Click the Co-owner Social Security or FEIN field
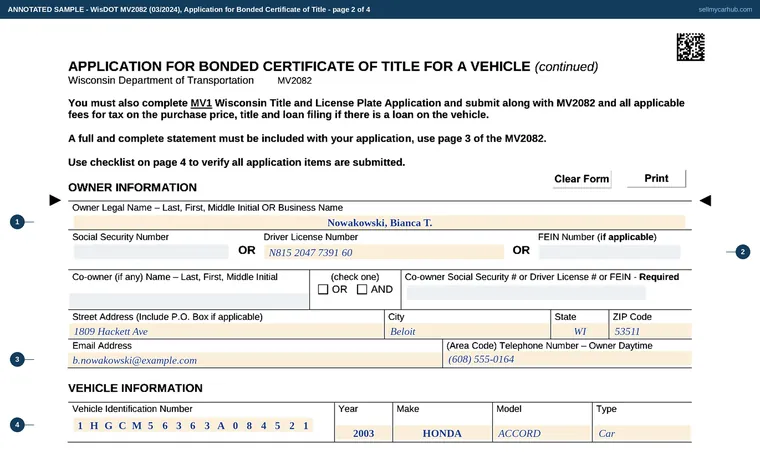The width and height of the screenshot is (760, 456). coord(526,293)
